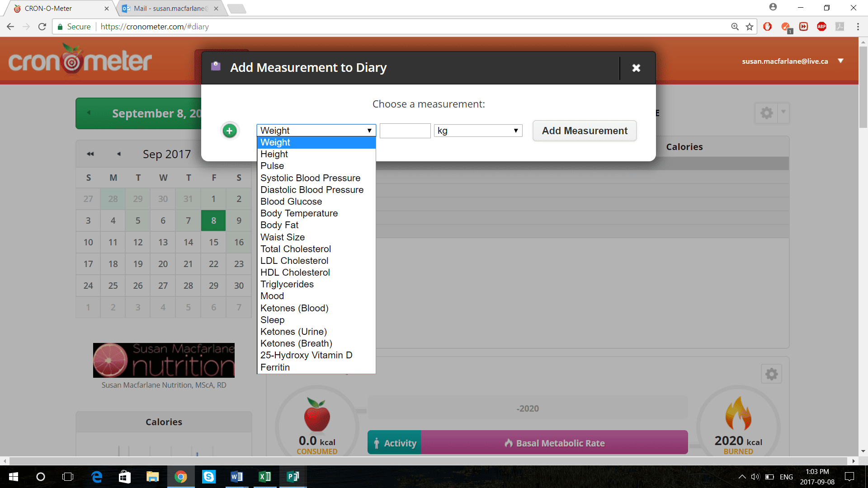Open the notifications action center
Viewport: 868px width, 488px height.
click(849, 477)
